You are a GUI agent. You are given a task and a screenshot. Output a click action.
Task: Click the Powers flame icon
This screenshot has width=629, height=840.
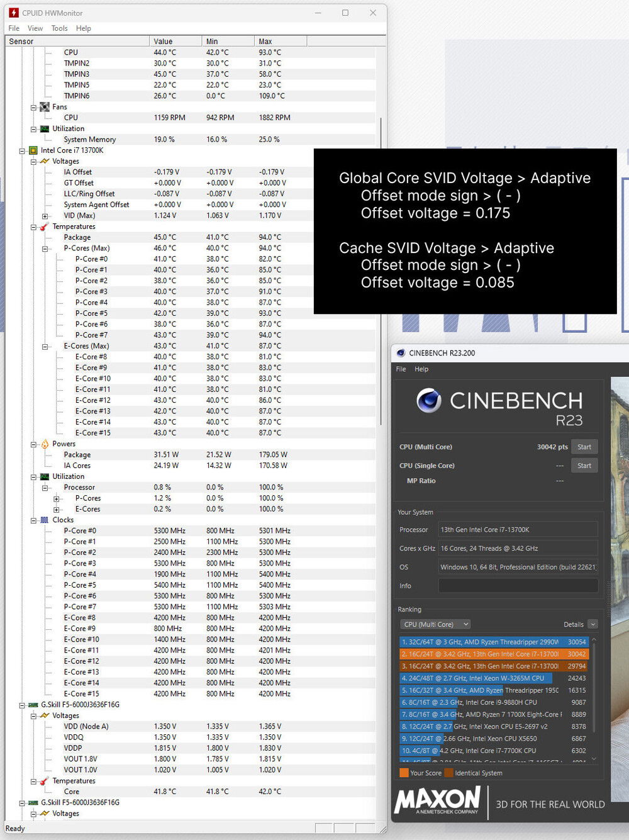(45, 444)
